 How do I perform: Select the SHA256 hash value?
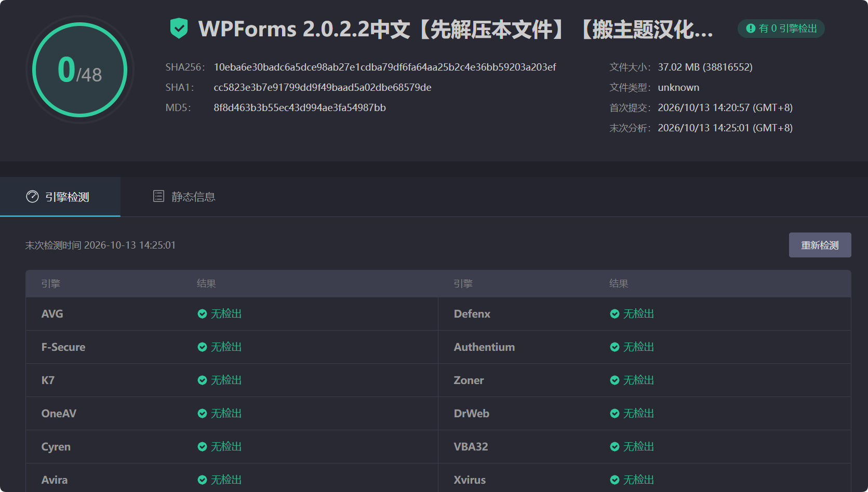385,67
